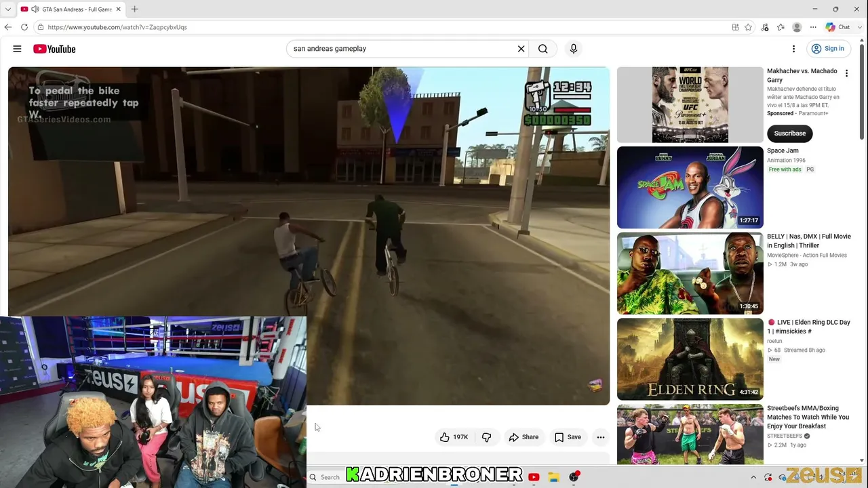868x488 pixels.
Task: Click the browser address bar URL
Action: click(117, 27)
